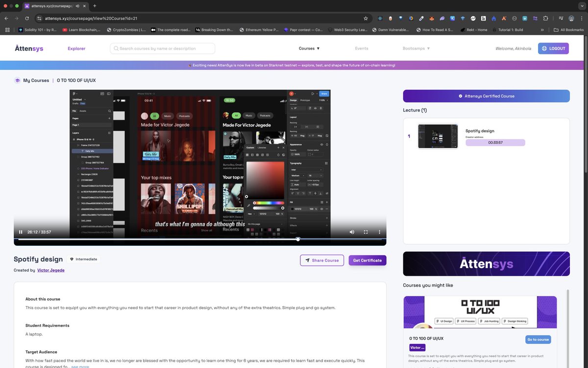Click the Get Certificate button
Image resolution: width=588 pixels, height=368 pixels.
367,260
